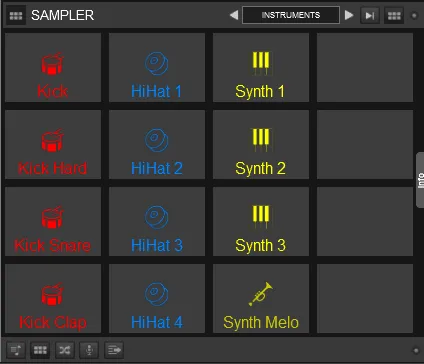Open the pad layout grid button in header
Viewport: 424px width, 364px height.
pos(394,15)
